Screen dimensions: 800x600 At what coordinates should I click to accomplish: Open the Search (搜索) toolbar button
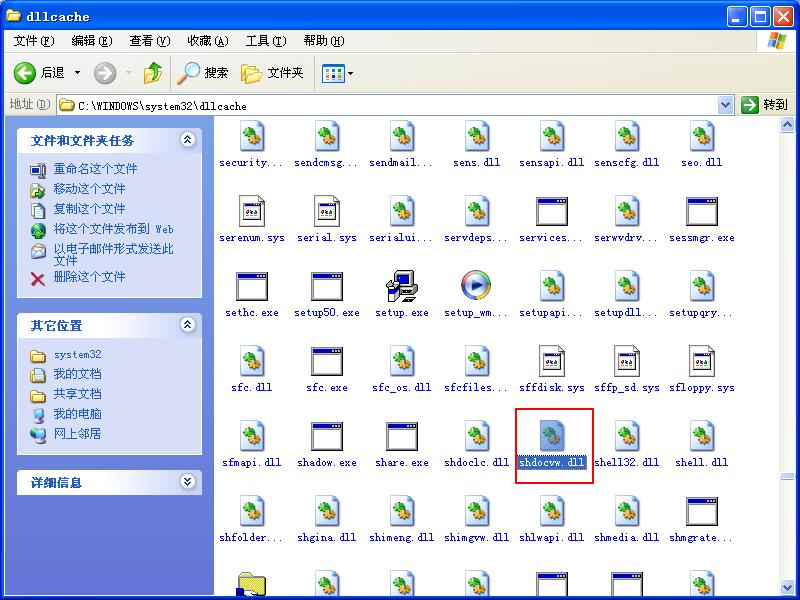(203, 73)
